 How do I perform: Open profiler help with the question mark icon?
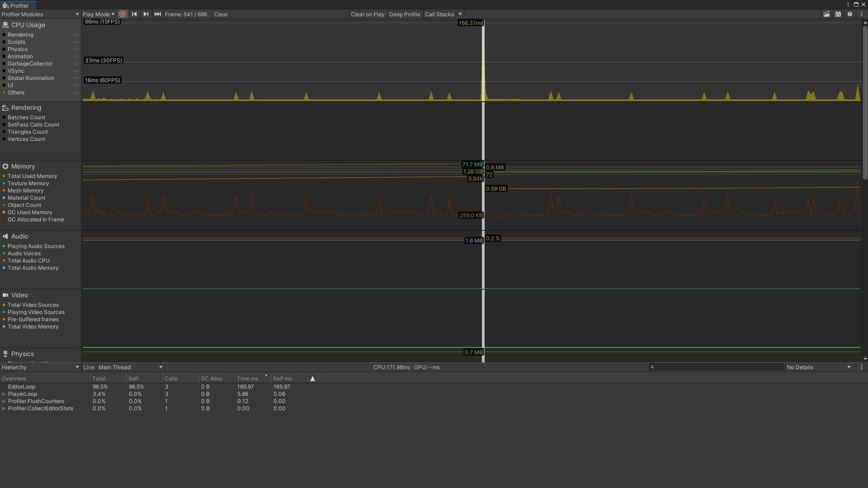(x=850, y=14)
